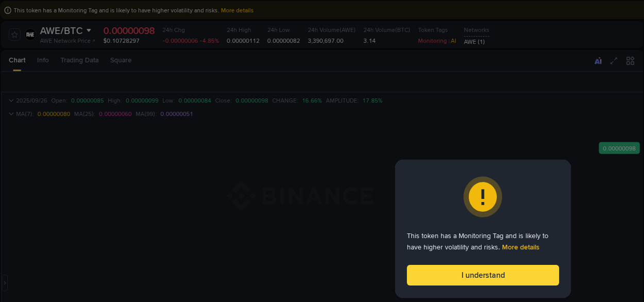This screenshot has height=302, width=644.
Task: Click the exclamation warning icon in the dialog
Action: tap(483, 197)
